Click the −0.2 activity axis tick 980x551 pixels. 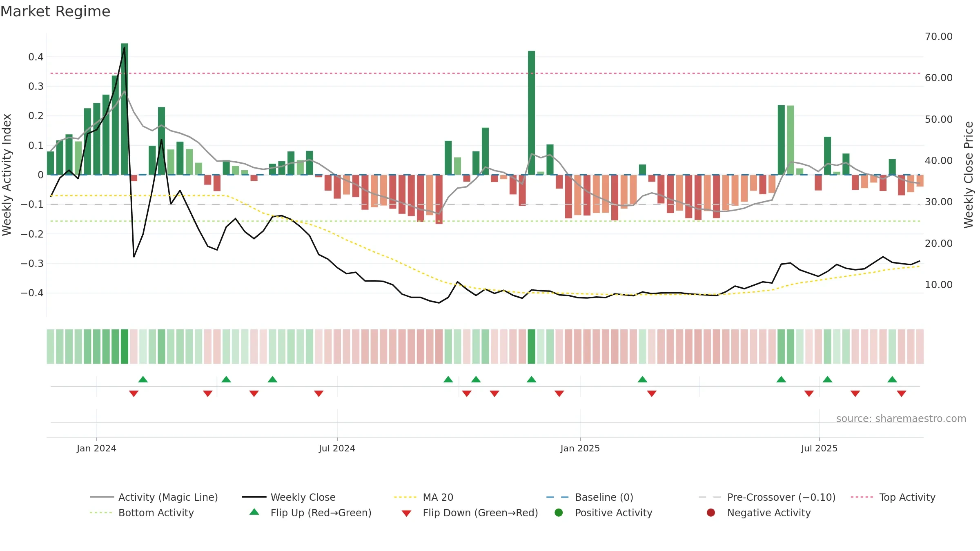(x=32, y=234)
